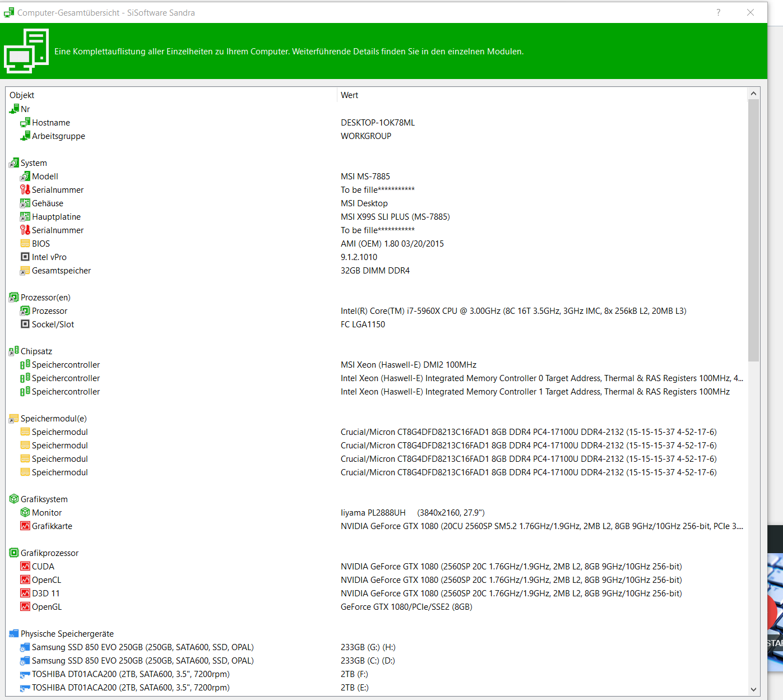
Task: Select the Gesamtspeicher tree row
Action: pos(377,270)
